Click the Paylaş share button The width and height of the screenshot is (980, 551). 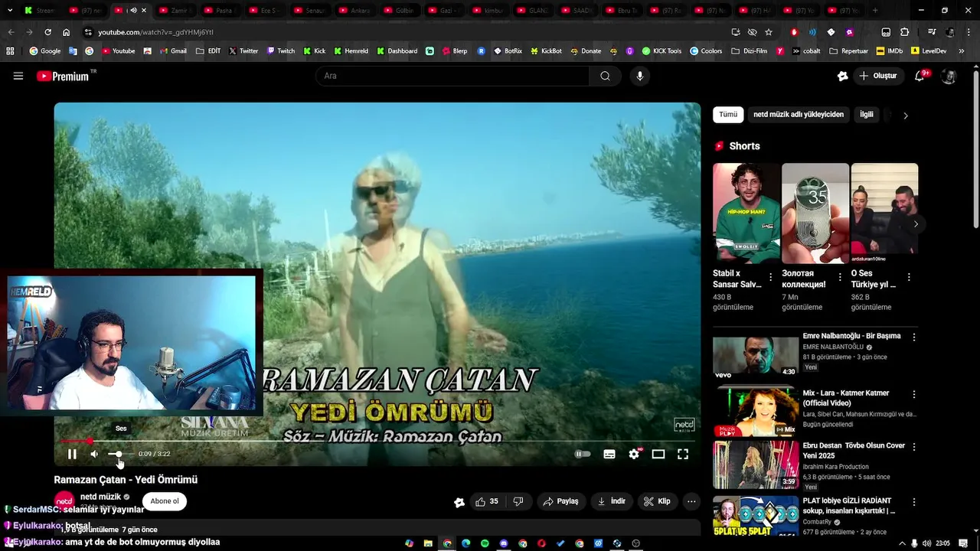pos(560,501)
